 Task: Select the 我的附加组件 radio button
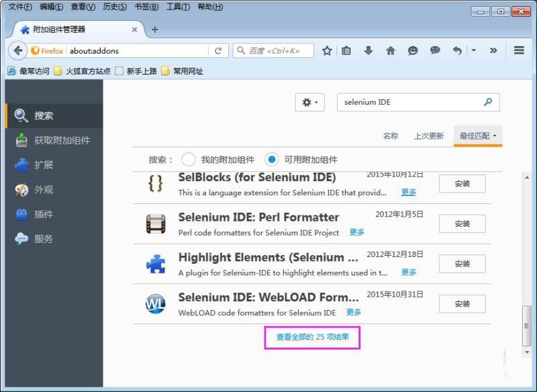coord(189,159)
